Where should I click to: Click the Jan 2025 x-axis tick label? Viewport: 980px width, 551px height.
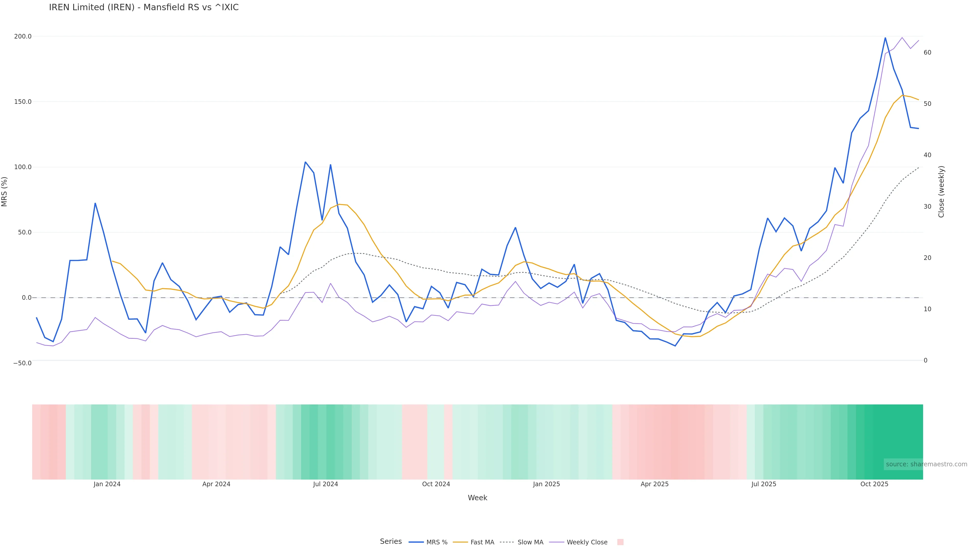click(546, 484)
